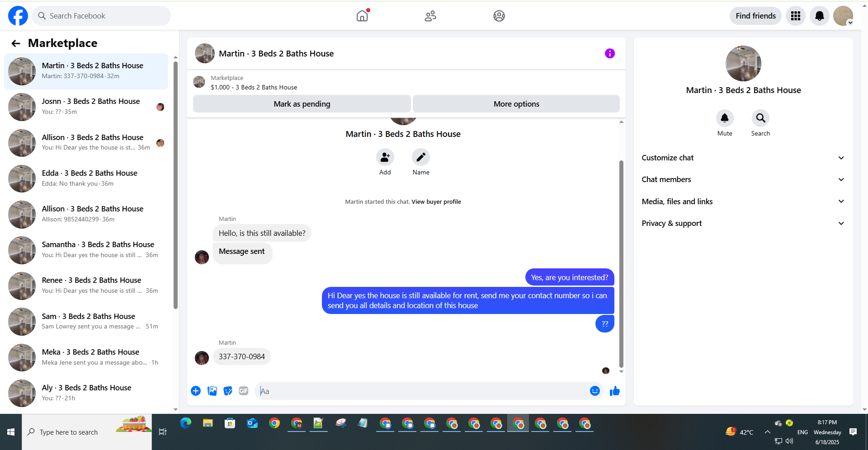868x450 pixels.
Task: Click Mark as pending button
Action: (302, 104)
